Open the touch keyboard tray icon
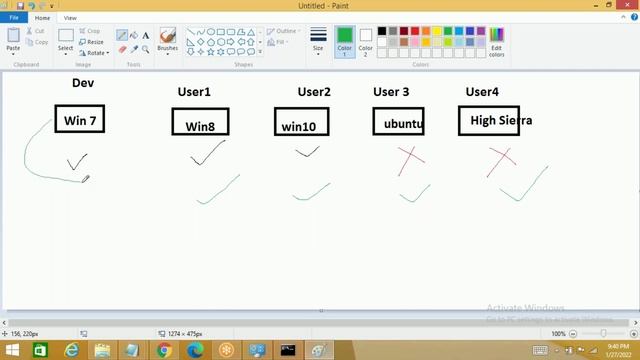 (540, 350)
